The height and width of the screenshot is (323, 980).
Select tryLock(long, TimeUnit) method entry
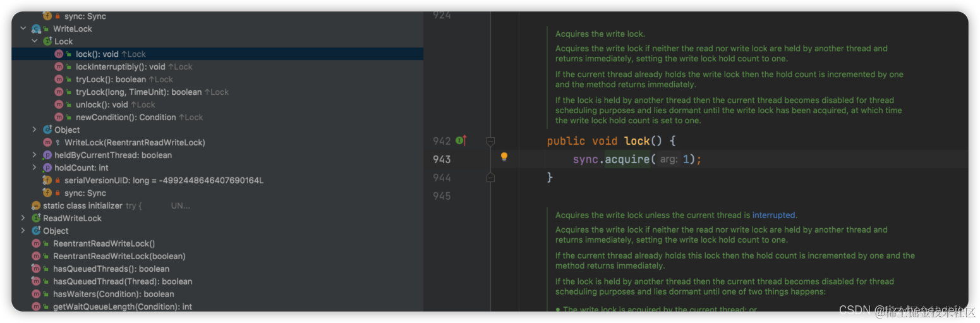138,92
